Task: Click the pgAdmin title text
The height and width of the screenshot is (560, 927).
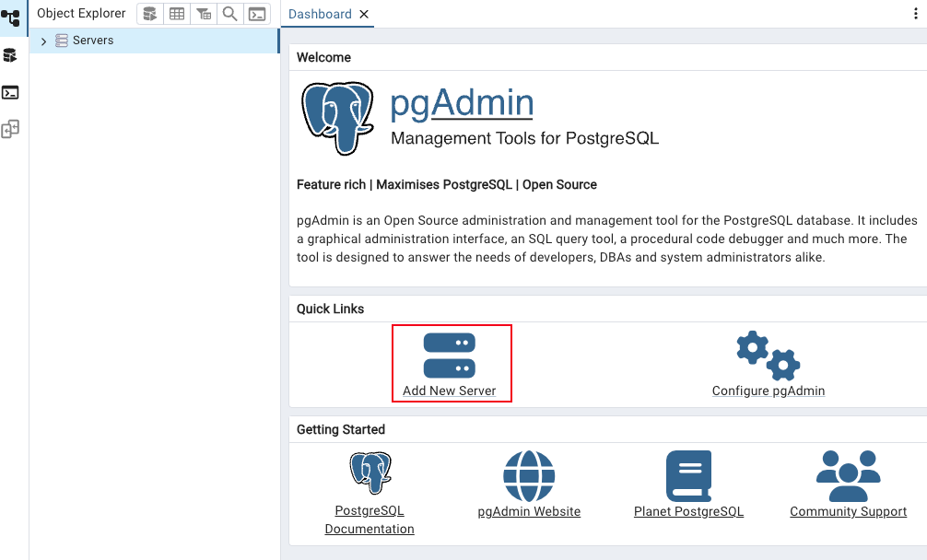Action: pyautogui.click(x=462, y=103)
